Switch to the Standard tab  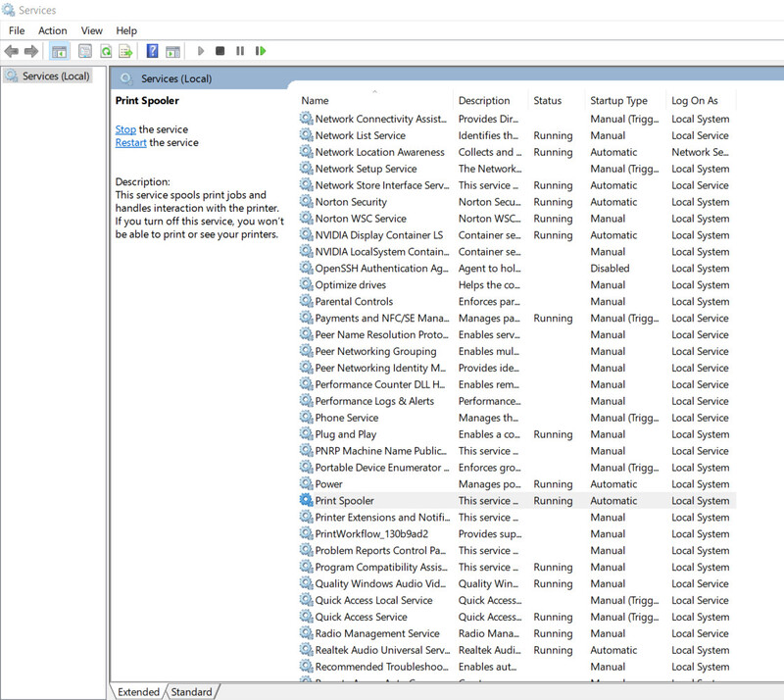pos(191,691)
